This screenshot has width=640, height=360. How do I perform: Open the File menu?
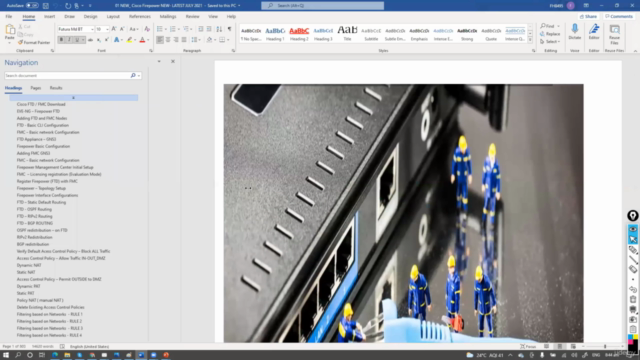click(x=9, y=17)
